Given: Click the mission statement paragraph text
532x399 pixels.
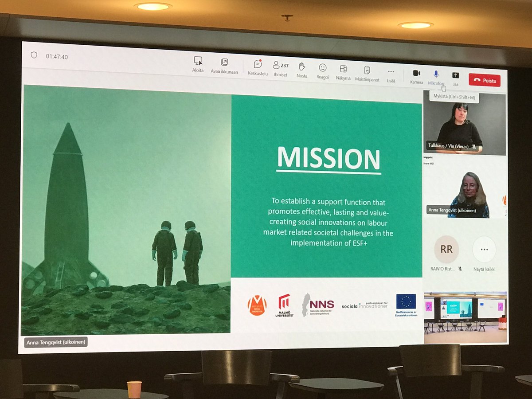Looking at the screenshot, I should pos(328,221).
